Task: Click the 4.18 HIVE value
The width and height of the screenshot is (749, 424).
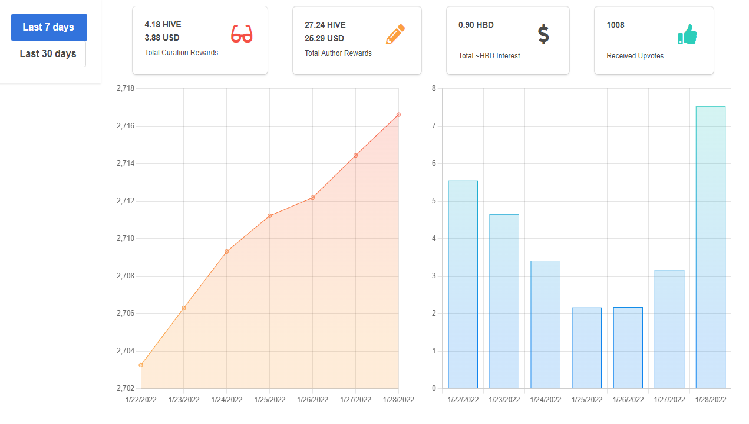Action: 163,24
